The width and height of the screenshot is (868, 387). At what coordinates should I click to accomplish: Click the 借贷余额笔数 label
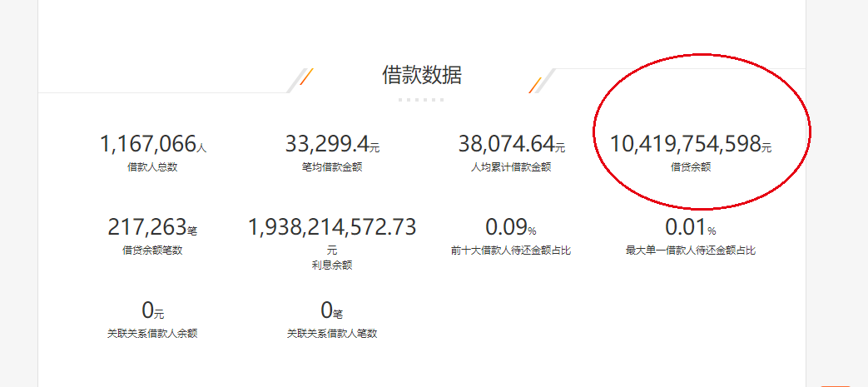pyautogui.click(x=152, y=250)
